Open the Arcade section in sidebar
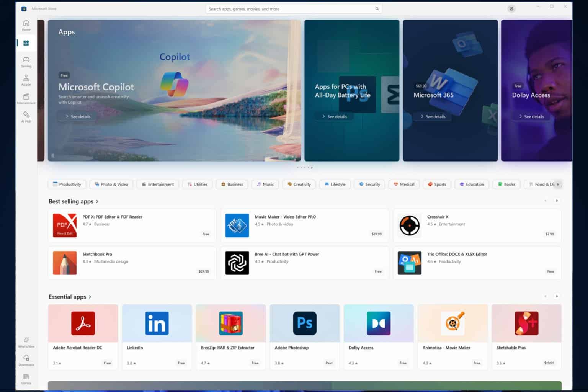 coord(26,80)
